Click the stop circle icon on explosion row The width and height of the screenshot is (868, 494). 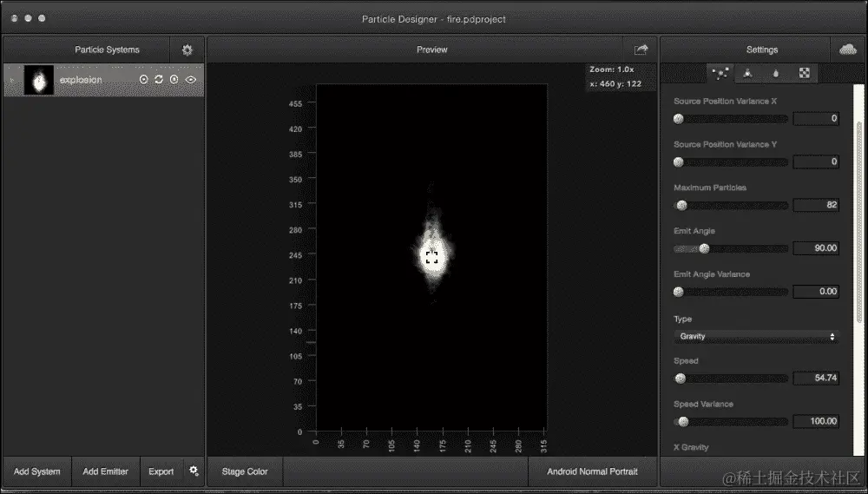coord(174,80)
